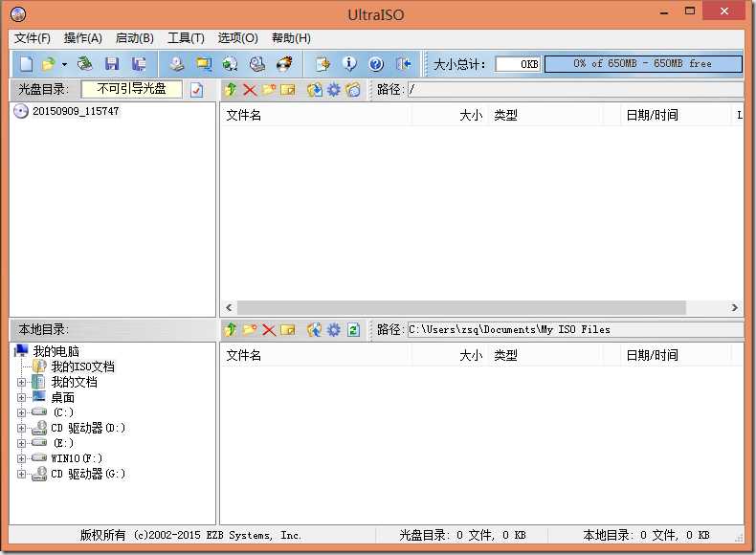Open dropdown arrow next to Open icon
756x555 pixels.
click(64, 64)
